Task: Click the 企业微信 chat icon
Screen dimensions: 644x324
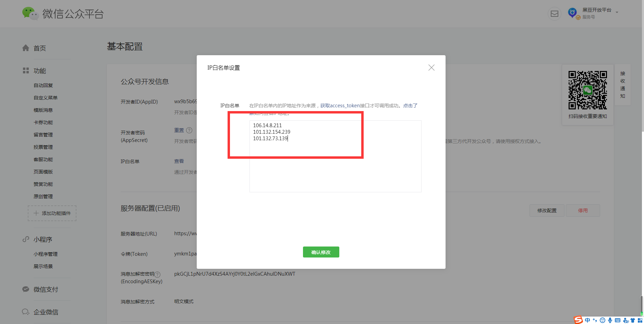Action: pyautogui.click(x=26, y=312)
